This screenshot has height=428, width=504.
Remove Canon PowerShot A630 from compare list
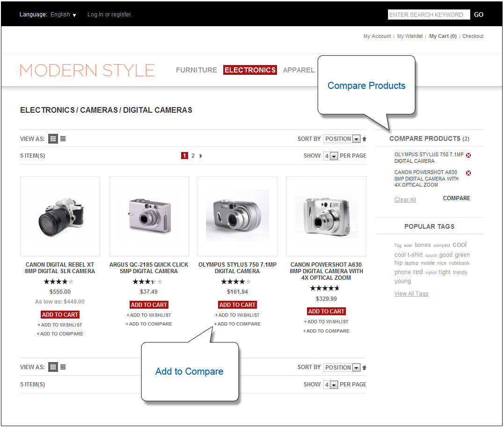(x=468, y=173)
